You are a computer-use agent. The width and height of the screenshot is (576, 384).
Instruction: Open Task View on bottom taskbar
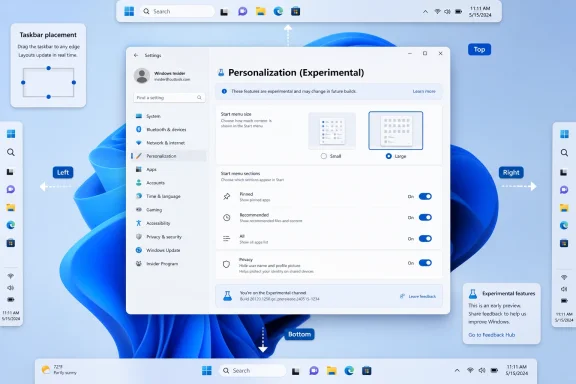pos(296,371)
